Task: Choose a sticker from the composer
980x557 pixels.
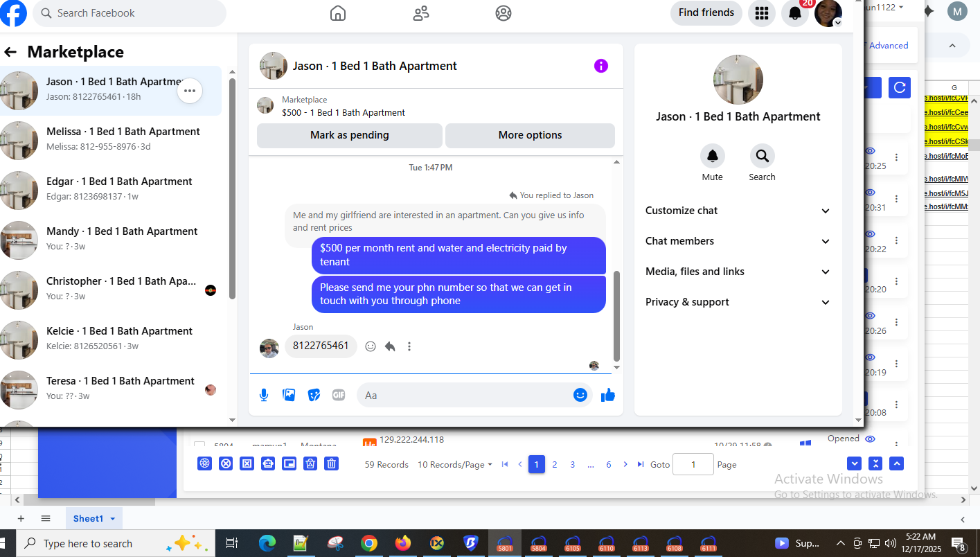Action: [314, 395]
